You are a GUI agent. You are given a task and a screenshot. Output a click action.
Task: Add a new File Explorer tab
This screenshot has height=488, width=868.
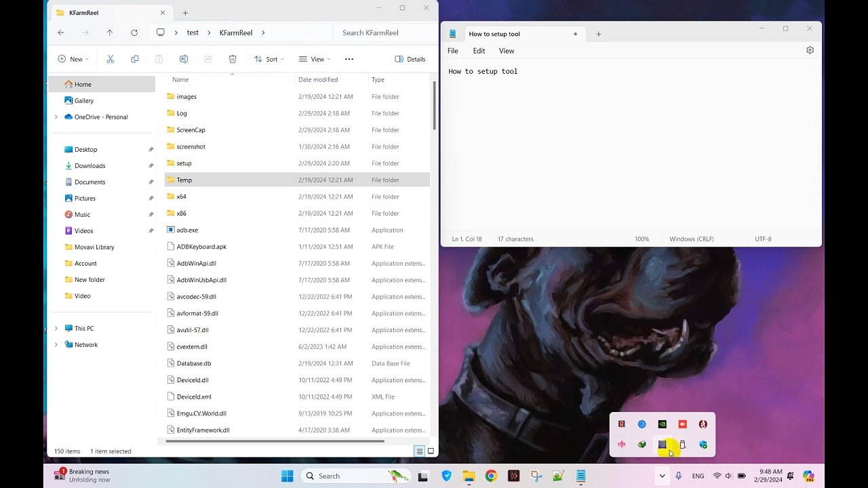click(185, 13)
